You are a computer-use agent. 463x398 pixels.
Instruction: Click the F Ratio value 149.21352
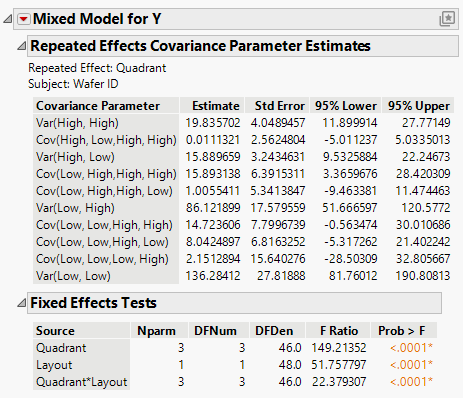[x=339, y=348]
